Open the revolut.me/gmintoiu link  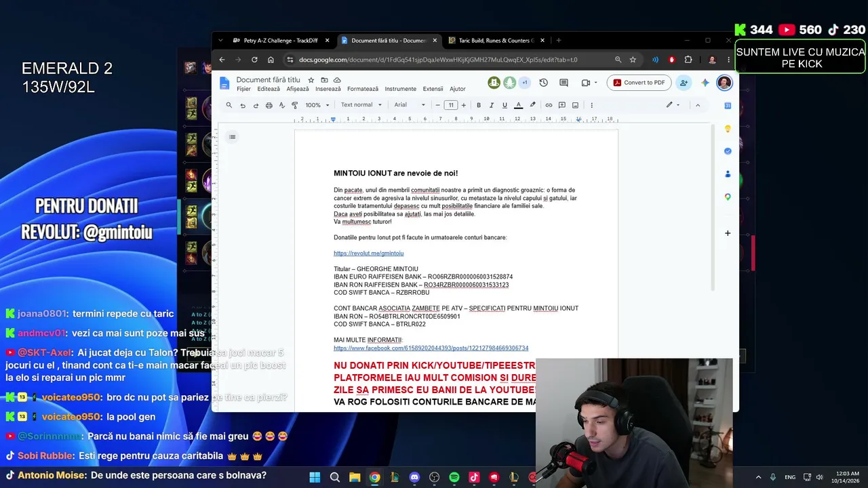tap(368, 253)
